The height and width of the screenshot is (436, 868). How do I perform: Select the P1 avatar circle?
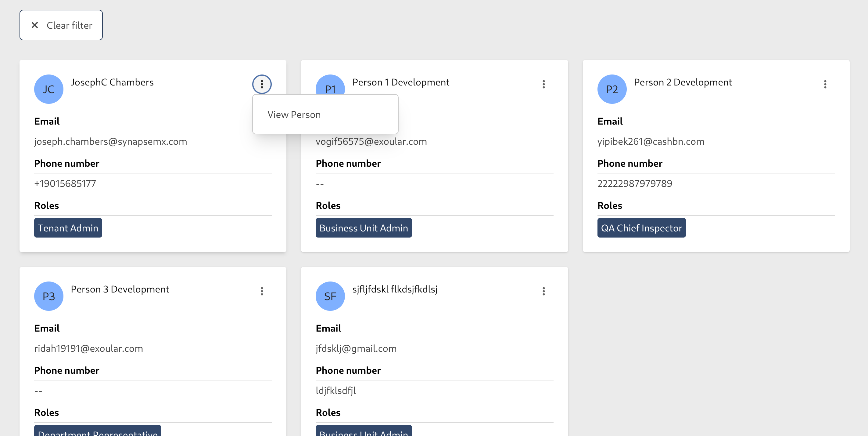[x=330, y=89]
